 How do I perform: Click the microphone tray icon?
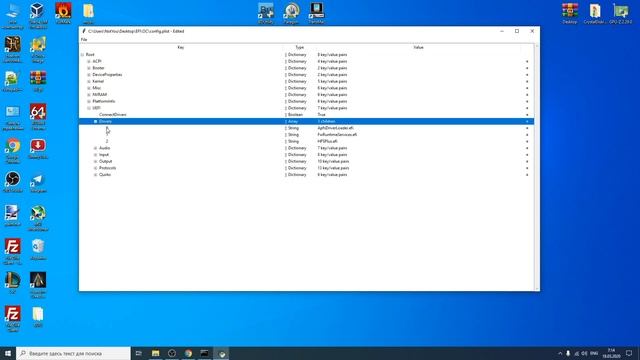568,353
